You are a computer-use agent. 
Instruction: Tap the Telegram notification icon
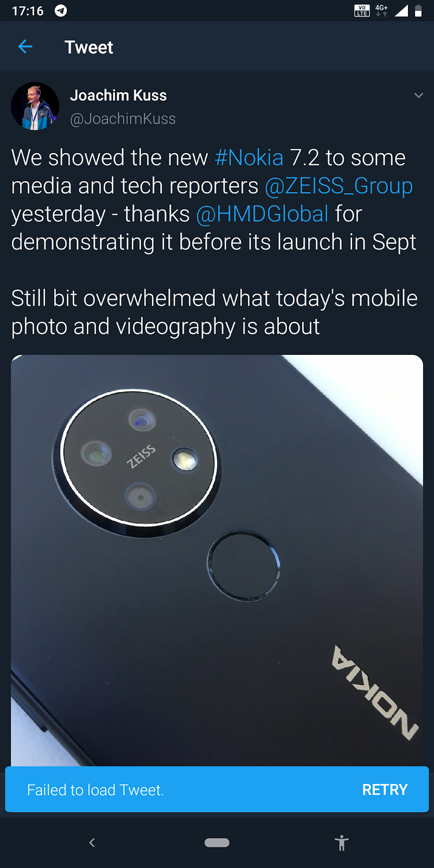[x=61, y=11]
